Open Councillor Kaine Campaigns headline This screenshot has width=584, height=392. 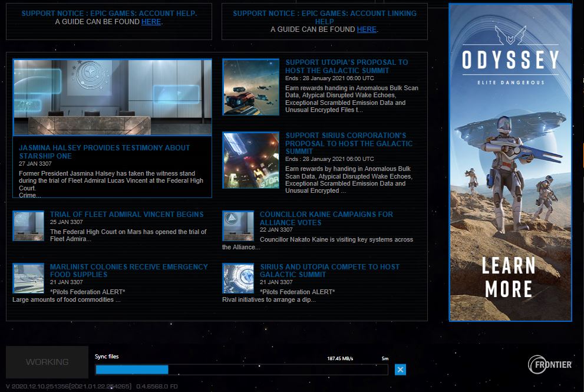326,218
